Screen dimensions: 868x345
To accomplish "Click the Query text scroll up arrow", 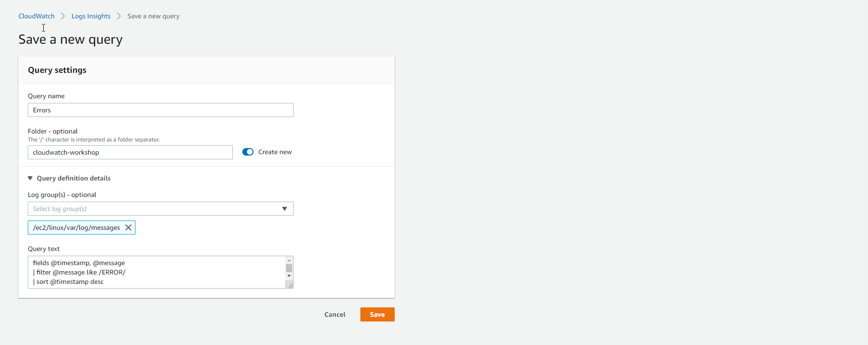I will point(289,260).
